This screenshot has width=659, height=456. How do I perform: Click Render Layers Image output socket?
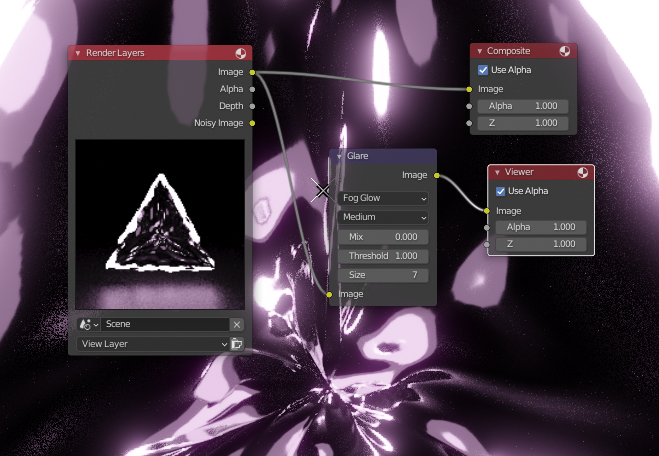click(252, 72)
